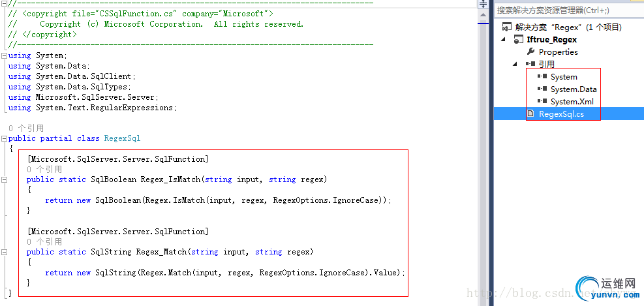This screenshot has height=306, width=644.
Task: Click the editor split handle icon
Action: pyautogui.click(x=483, y=4)
